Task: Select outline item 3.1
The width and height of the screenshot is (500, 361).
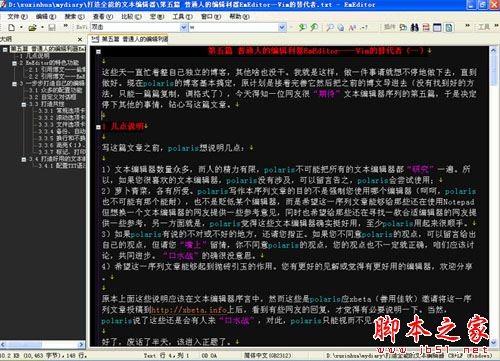Action: pos(56,90)
